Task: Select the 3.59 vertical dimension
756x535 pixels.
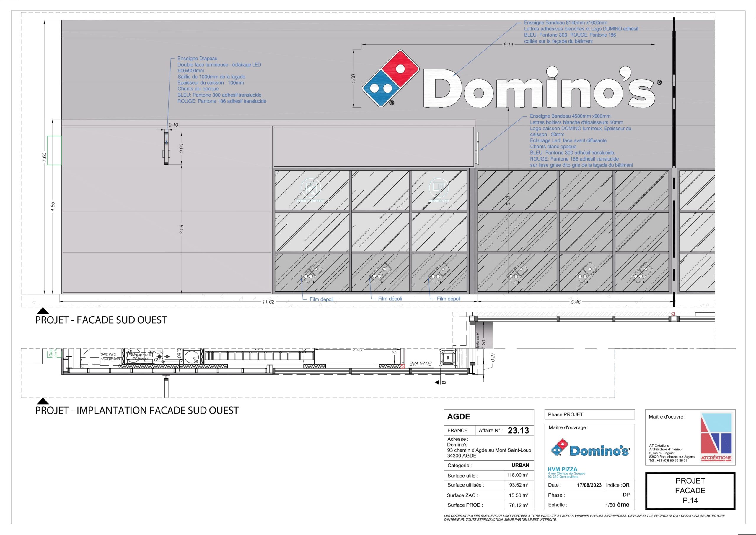Action: [x=181, y=229]
